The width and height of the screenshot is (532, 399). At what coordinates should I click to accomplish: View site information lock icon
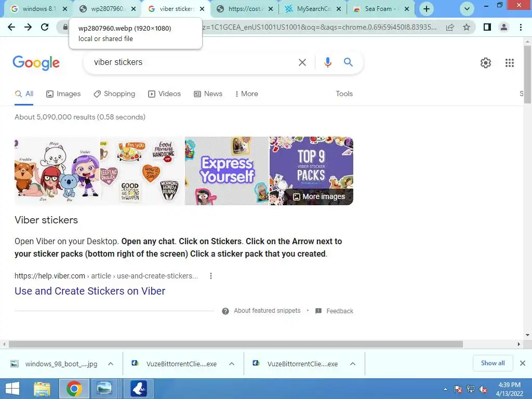65,27
